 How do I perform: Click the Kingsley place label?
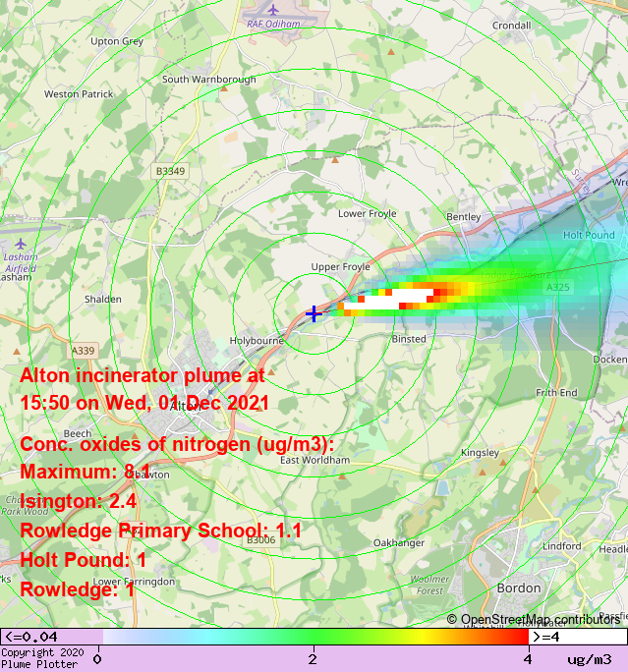pos(481,453)
